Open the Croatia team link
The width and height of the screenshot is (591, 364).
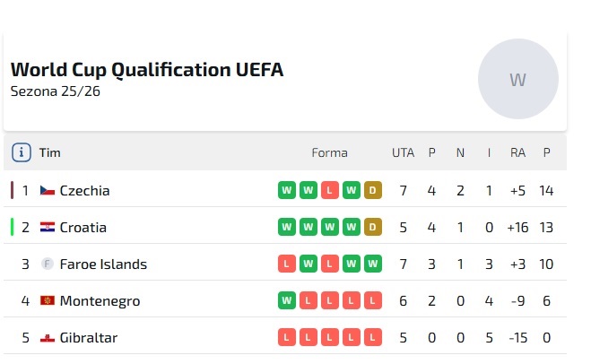(83, 228)
